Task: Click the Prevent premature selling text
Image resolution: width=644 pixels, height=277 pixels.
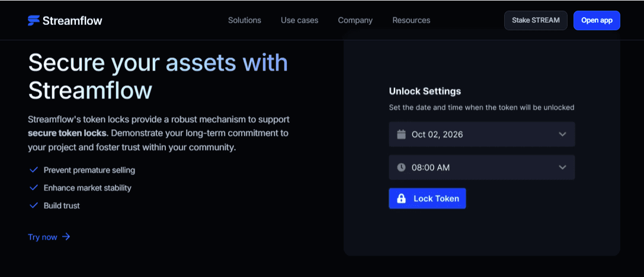Action: pos(89,170)
